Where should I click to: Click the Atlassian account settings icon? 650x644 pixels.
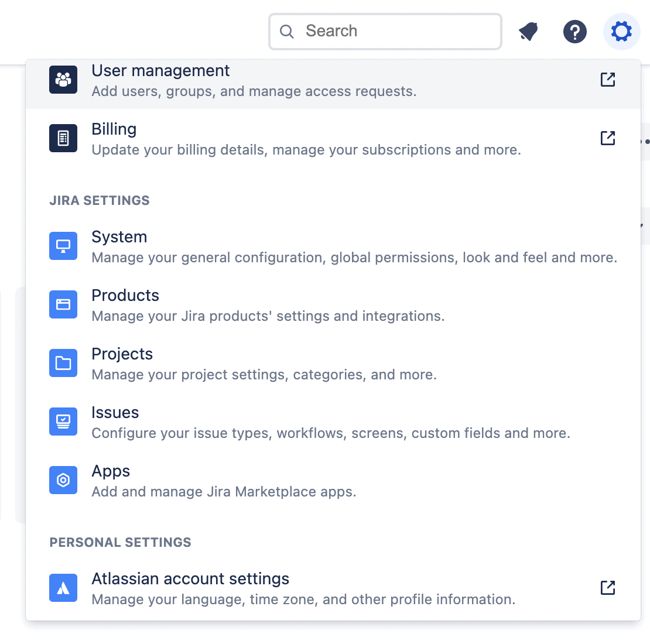[x=63, y=587]
